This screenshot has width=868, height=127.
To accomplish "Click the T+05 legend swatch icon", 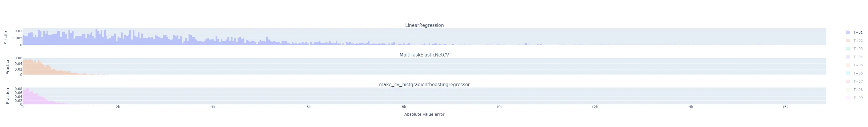I will pos(848,65).
